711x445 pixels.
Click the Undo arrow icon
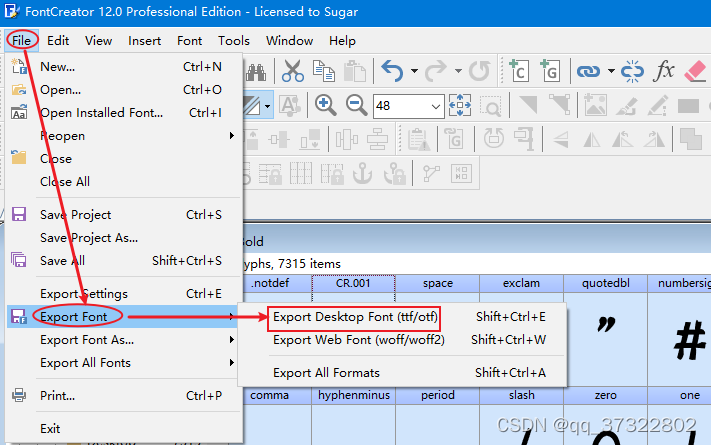pos(392,71)
